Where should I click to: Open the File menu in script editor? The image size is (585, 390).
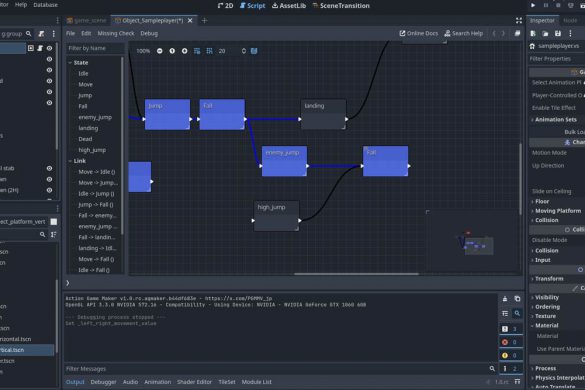70,33
